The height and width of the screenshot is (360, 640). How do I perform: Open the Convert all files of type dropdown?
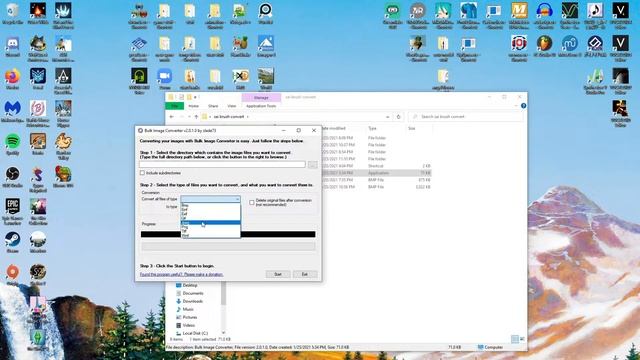tap(211, 199)
